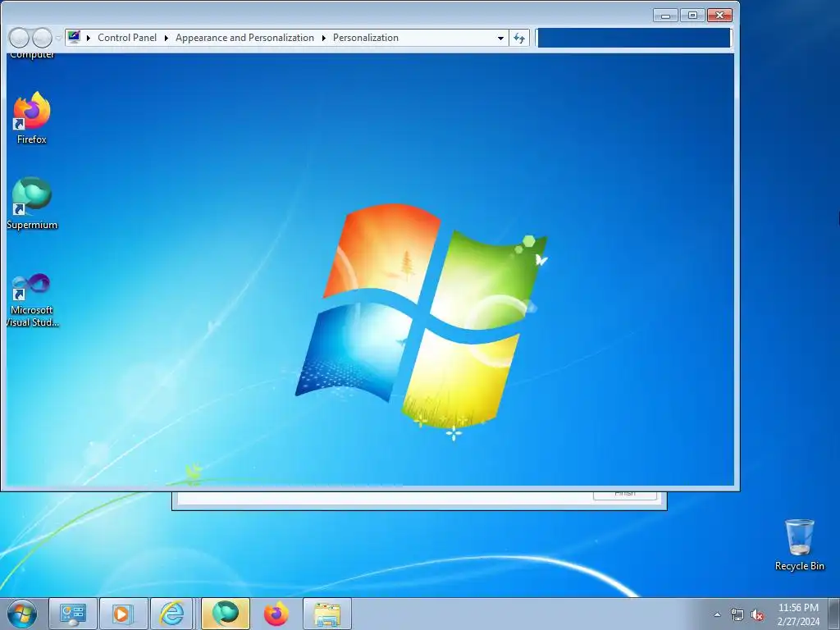Open Windows Explorer folder in the taskbar

[326, 614]
